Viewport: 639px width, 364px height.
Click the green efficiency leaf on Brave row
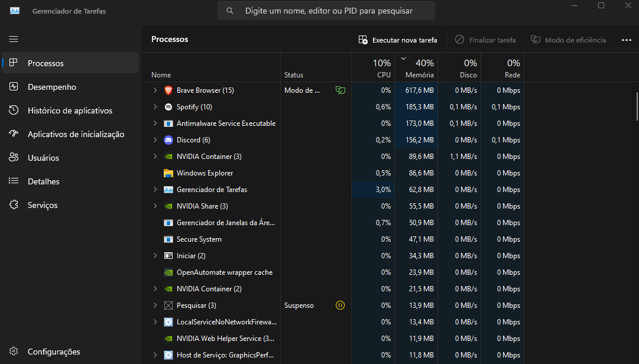pyautogui.click(x=340, y=90)
